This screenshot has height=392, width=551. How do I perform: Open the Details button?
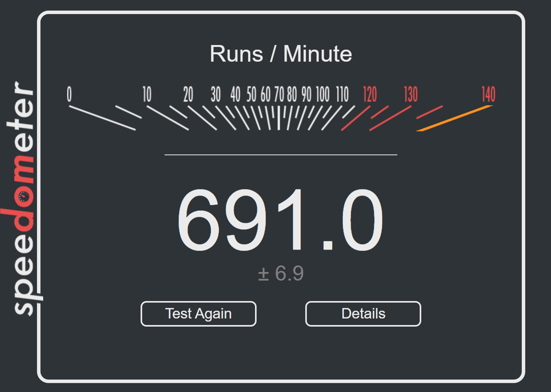[x=363, y=314]
